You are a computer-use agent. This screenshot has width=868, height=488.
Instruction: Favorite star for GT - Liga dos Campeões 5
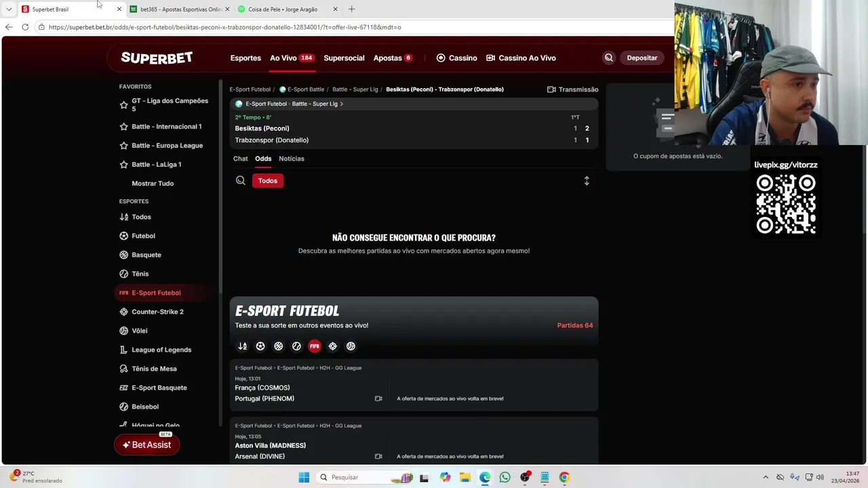pos(123,105)
